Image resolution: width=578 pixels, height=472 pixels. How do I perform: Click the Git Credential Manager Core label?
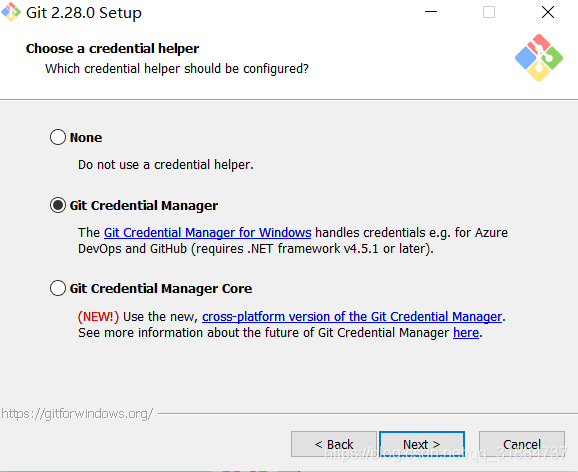point(161,288)
